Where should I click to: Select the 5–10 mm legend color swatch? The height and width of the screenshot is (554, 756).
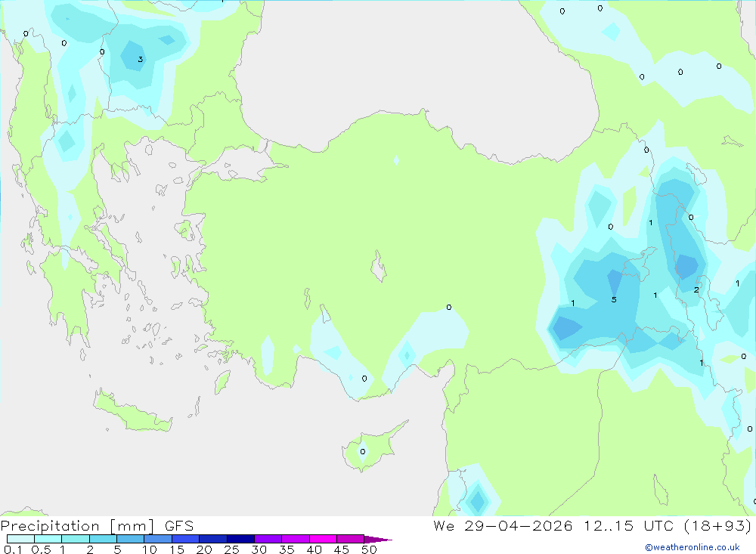(x=130, y=539)
